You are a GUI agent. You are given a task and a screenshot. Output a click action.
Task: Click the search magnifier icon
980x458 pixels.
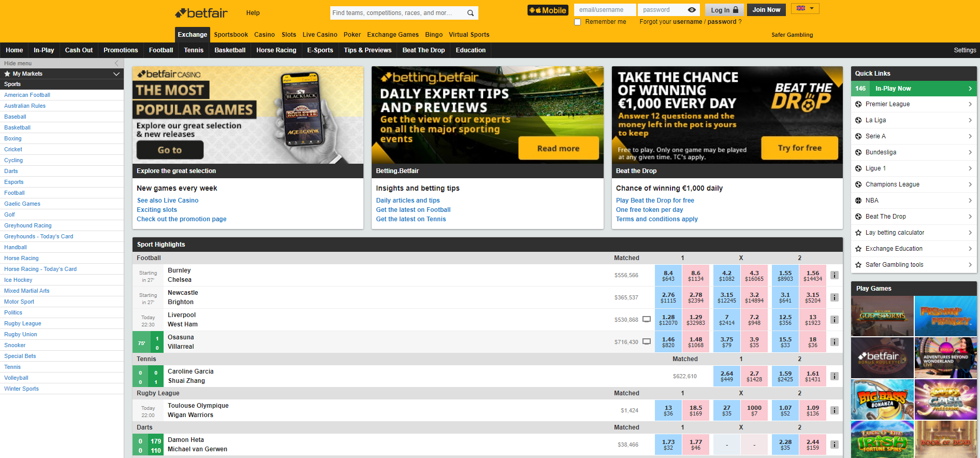tap(471, 13)
